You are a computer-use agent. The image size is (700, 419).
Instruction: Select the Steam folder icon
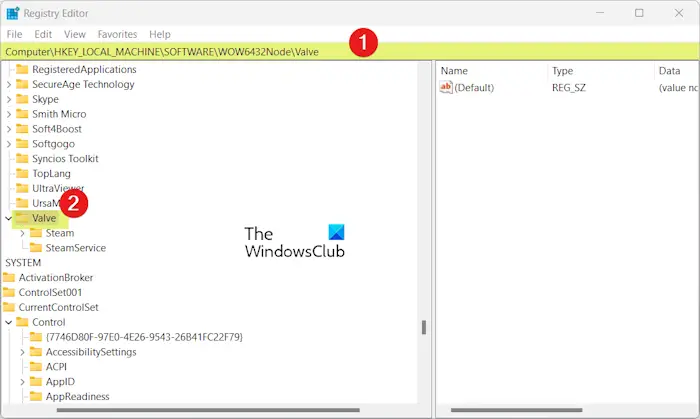[36, 232]
